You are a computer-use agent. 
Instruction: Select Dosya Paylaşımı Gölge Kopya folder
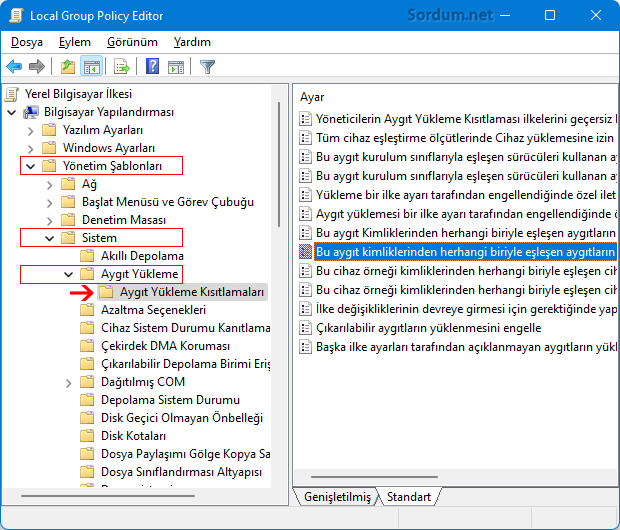185,454
